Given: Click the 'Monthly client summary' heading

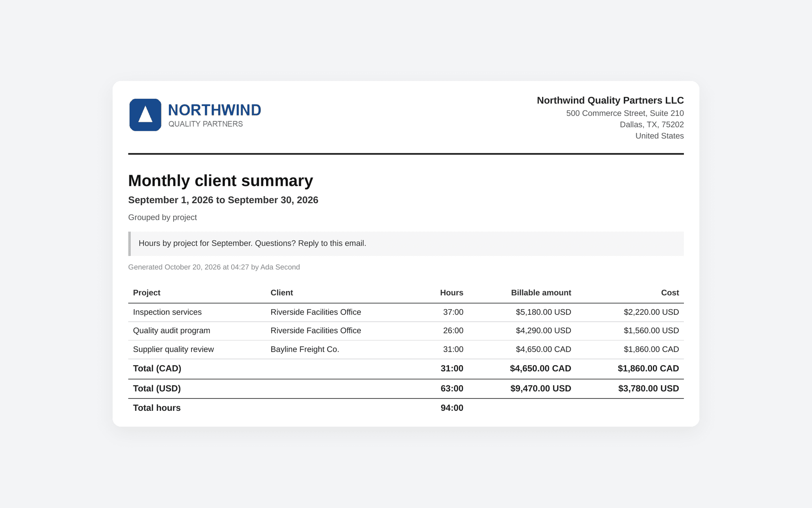Looking at the screenshot, I should coord(220,181).
